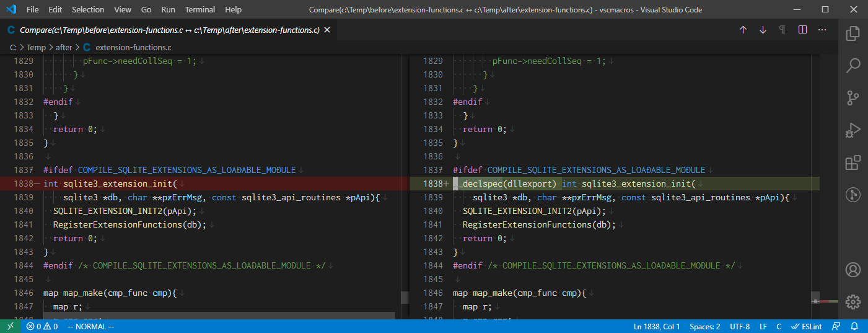Close the Compare editor tab

(x=327, y=30)
